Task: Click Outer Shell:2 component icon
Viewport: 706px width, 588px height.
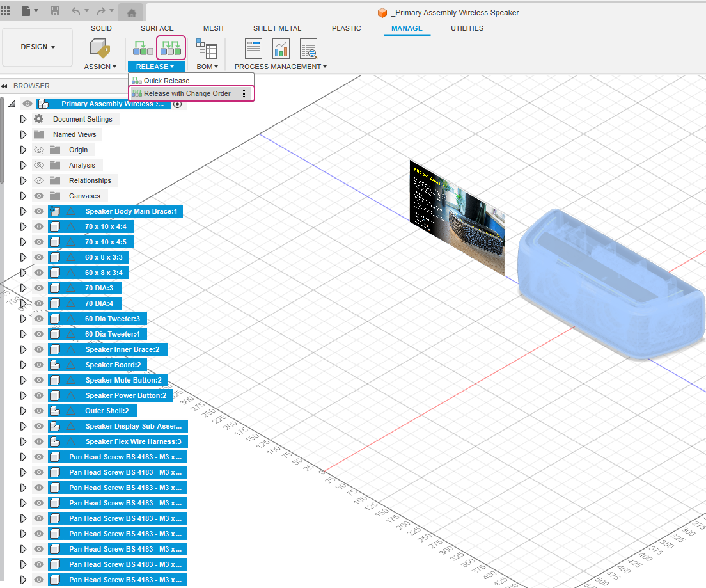Action: (x=55, y=411)
